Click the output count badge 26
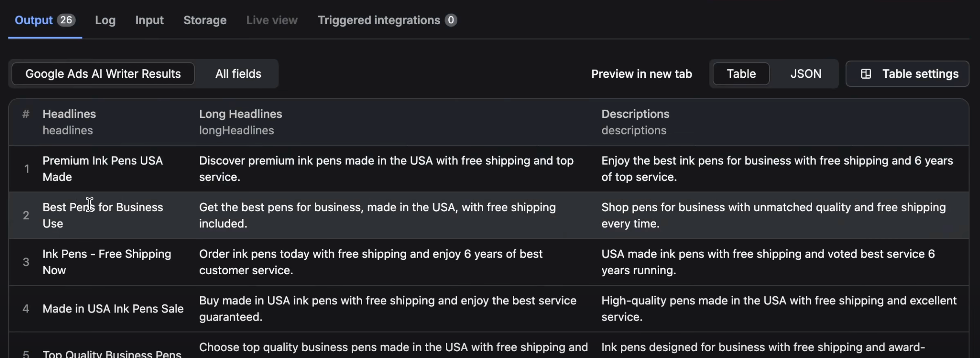The image size is (980, 358). (x=66, y=20)
